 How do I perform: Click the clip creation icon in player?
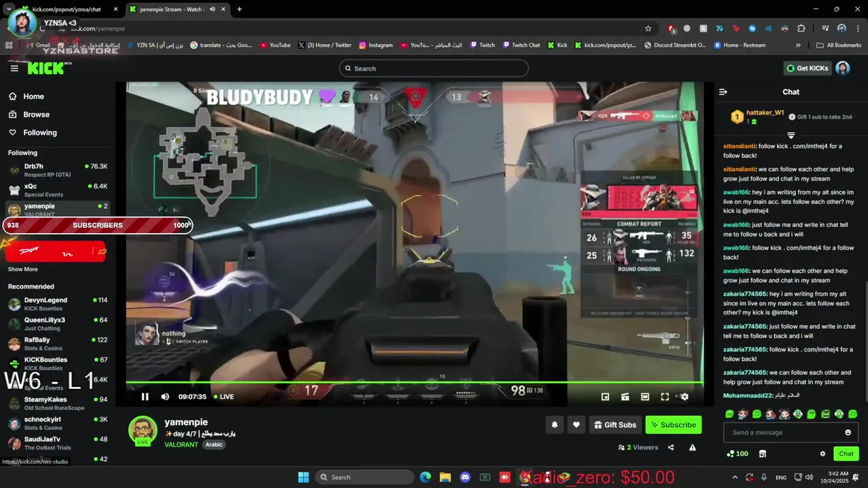click(x=625, y=396)
